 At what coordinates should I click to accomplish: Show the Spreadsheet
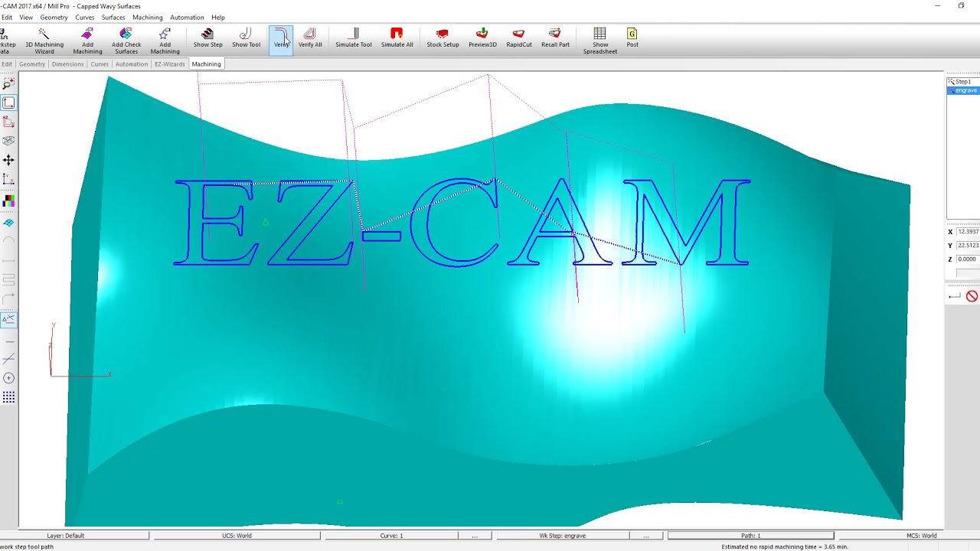point(599,40)
